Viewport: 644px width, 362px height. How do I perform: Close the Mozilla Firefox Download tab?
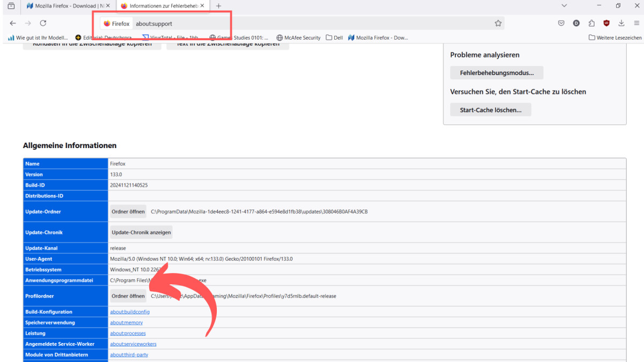[x=108, y=6]
